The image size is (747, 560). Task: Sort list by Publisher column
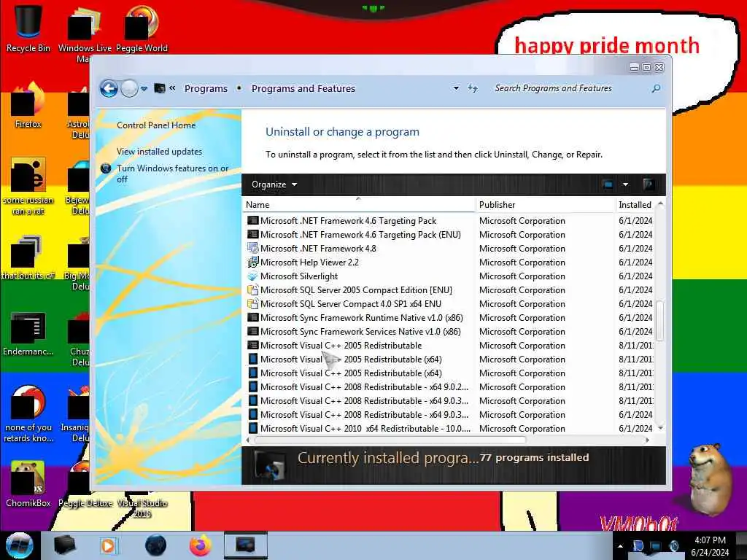[546, 205]
